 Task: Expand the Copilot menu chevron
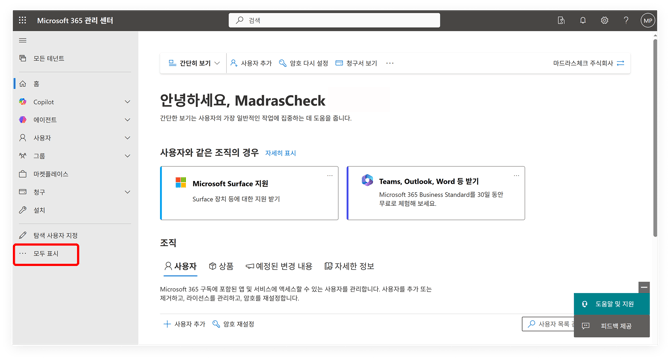(x=127, y=102)
